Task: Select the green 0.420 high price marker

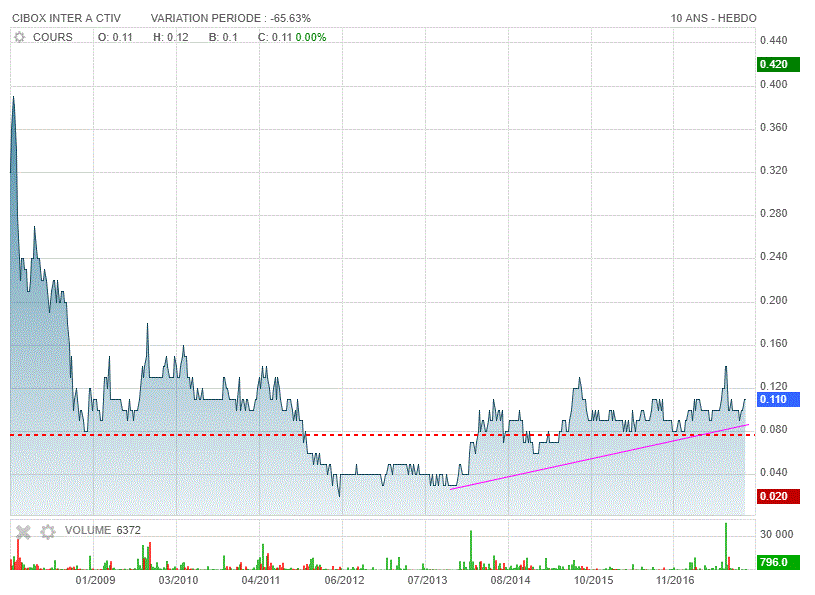Action: coord(778,64)
